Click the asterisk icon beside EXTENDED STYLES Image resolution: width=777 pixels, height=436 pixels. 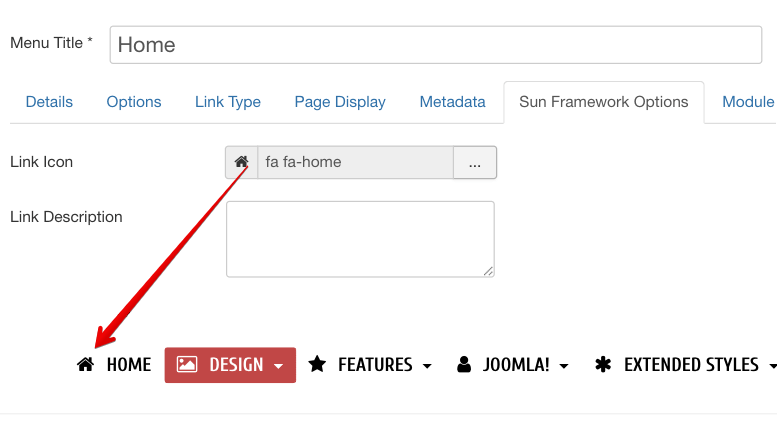click(x=603, y=365)
